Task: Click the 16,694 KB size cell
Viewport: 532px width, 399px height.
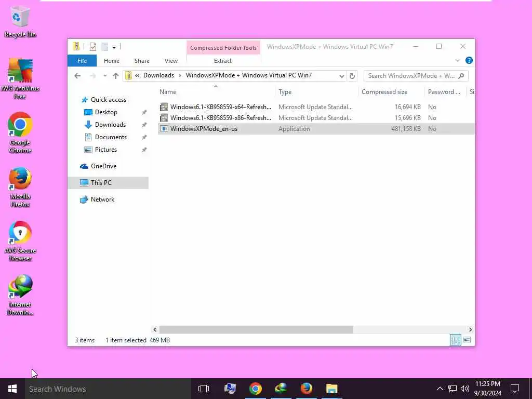Action: coord(407,107)
